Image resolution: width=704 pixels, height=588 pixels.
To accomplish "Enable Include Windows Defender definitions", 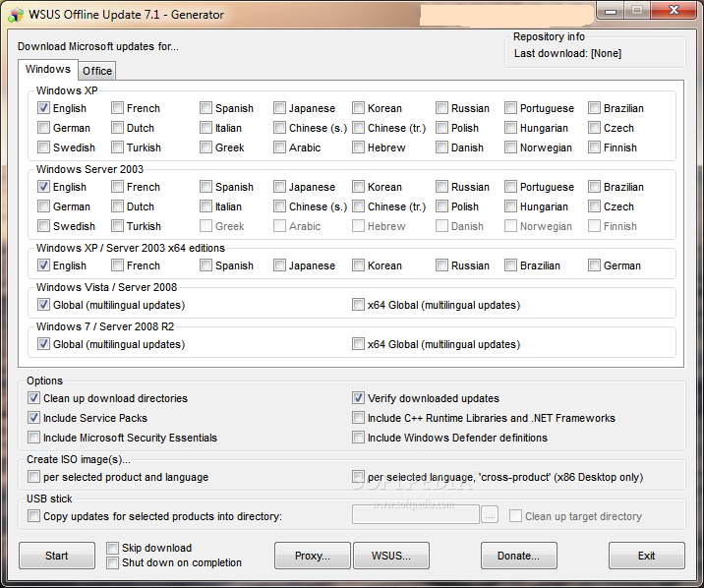I will pyautogui.click(x=358, y=438).
